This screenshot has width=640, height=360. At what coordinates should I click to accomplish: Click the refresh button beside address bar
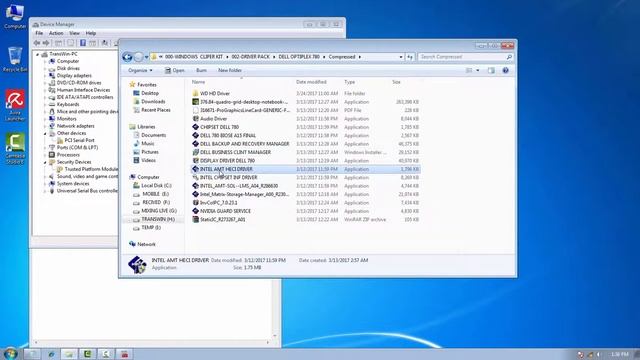tap(409, 57)
